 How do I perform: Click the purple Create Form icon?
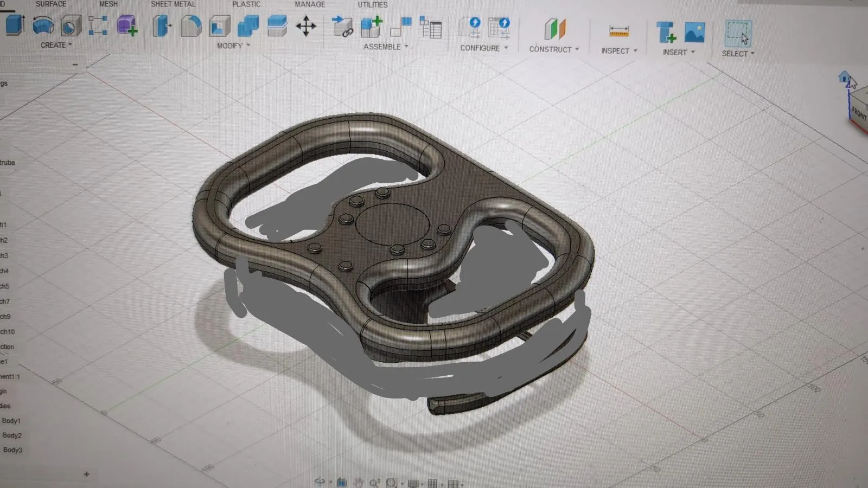127,25
